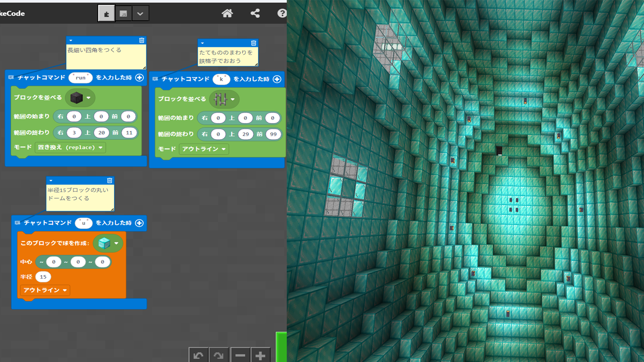644x362 pixels.
Task: Edit the k command name field
Action: coord(221,79)
